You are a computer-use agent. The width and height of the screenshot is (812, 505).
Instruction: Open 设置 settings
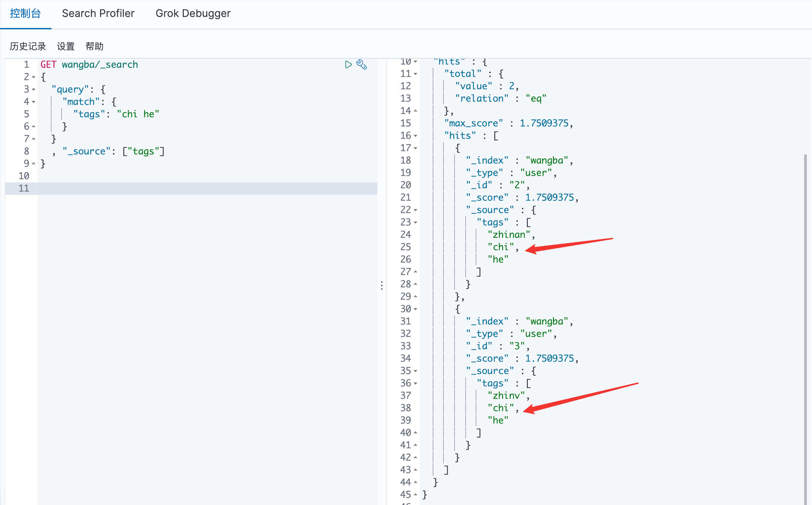[x=65, y=46]
